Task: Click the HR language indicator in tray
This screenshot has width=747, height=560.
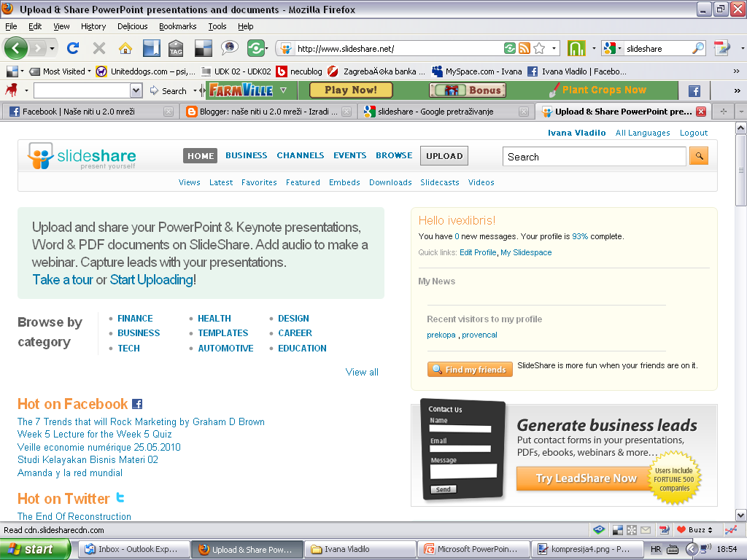Action: pyautogui.click(x=656, y=549)
